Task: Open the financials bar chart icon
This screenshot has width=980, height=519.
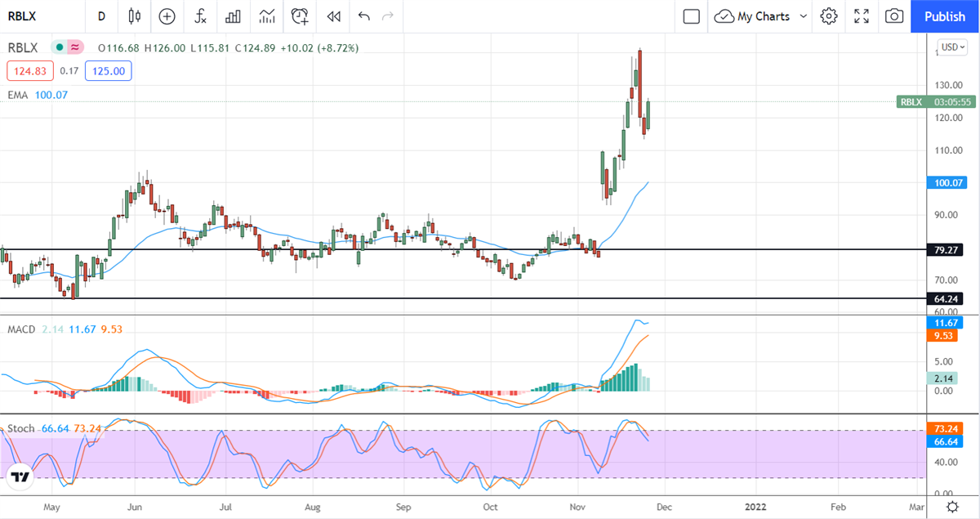Action: point(233,16)
